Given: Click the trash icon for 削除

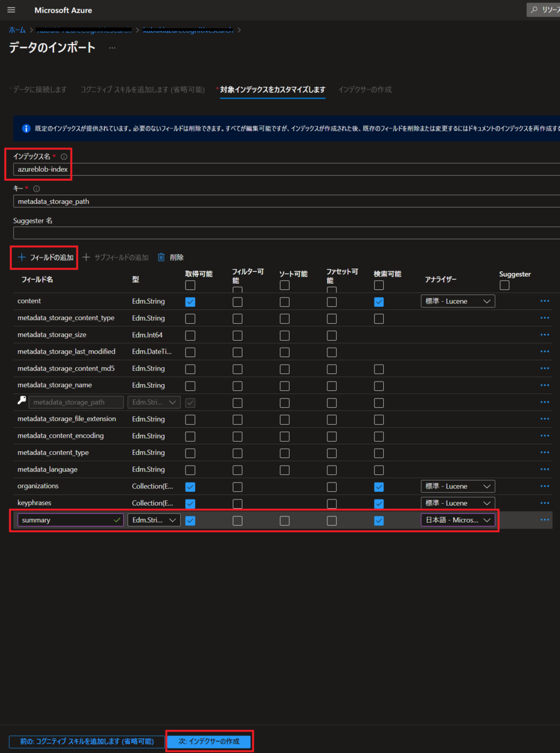Looking at the screenshot, I should click(x=161, y=257).
